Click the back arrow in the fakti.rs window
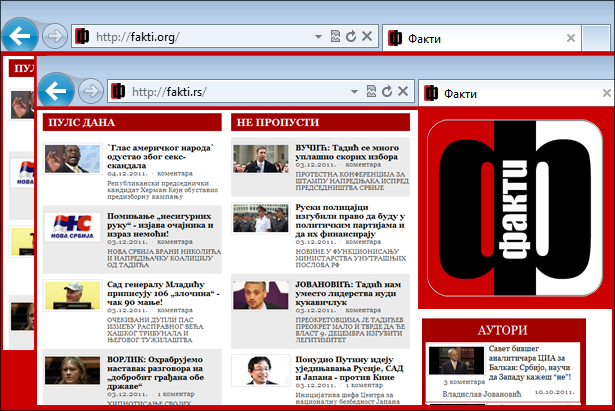Viewport: 615px width, 411px height. pos(57,91)
